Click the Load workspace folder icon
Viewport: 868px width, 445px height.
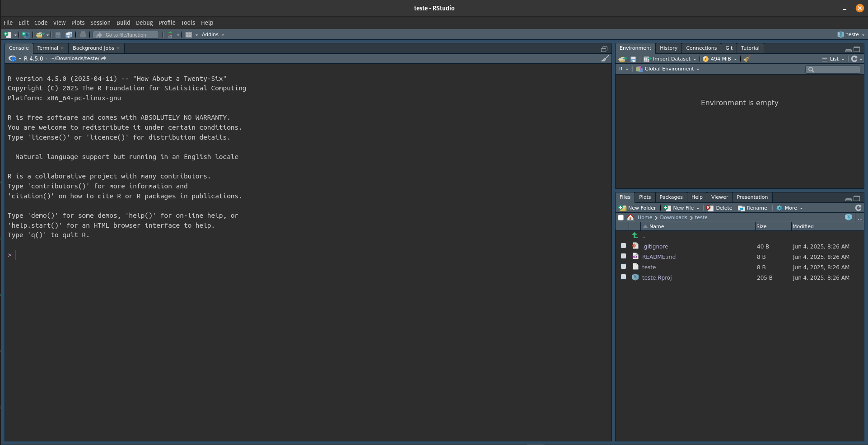622,59
